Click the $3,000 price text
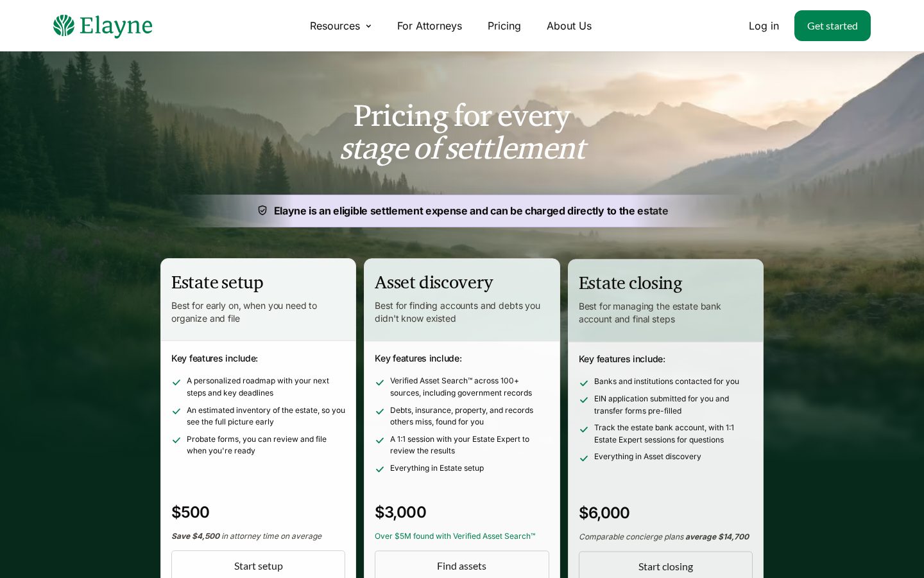This screenshot has width=924, height=578. (400, 512)
